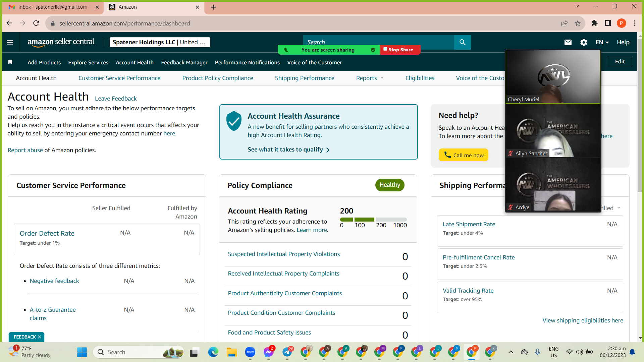This screenshot has width=644, height=362.
Task: Open the Report abuse link
Action: (25, 150)
